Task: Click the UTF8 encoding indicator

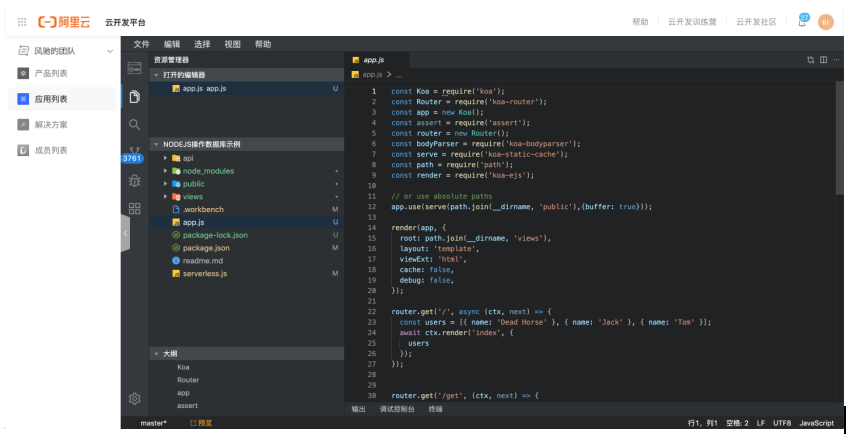Action: pyautogui.click(x=782, y=423)
